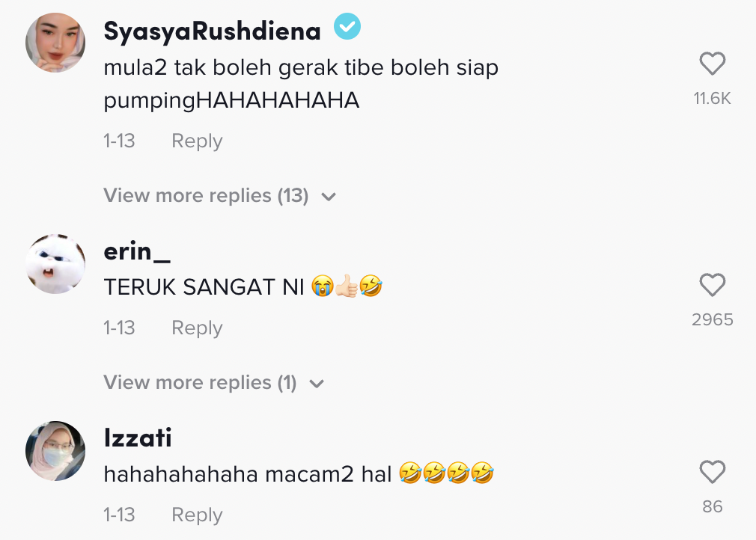This screenshot has height=540, width=756.
Task: Like SyasyaRushdiena's comment with the heart
Action: [x=712, y=64]
